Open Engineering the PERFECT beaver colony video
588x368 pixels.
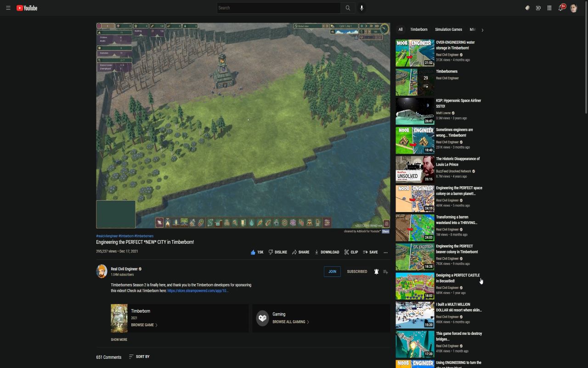(415, 257)
